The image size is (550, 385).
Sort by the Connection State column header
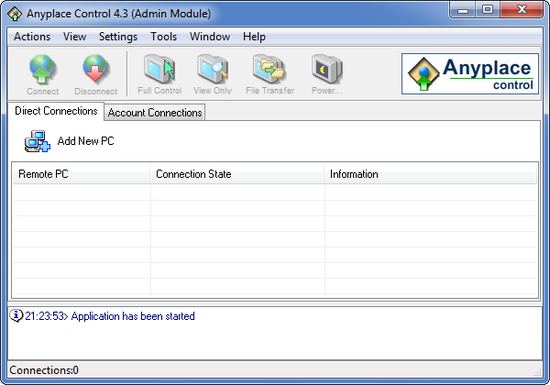pos(237,174)
